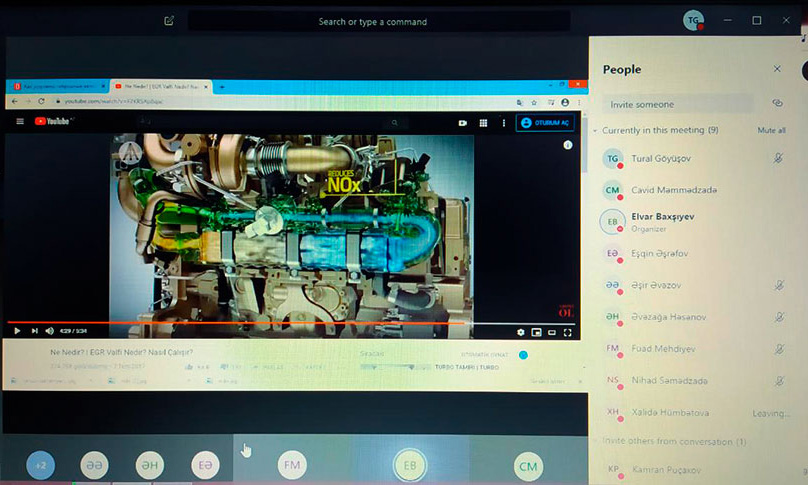Toggle the YouTube autoplay switch
Viewport: 808px width, 485px height.
[521, 354]
